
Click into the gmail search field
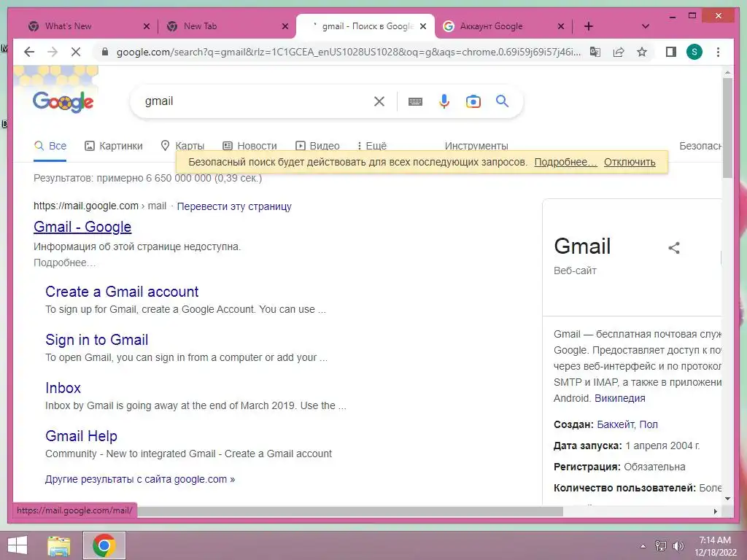coord(255,101)
